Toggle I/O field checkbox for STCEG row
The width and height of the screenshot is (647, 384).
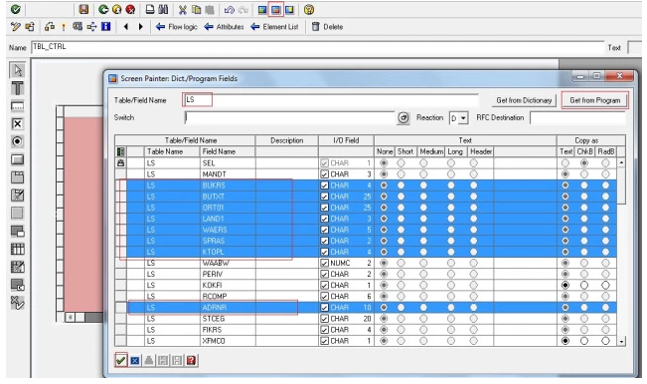click(x=324, y=319)
